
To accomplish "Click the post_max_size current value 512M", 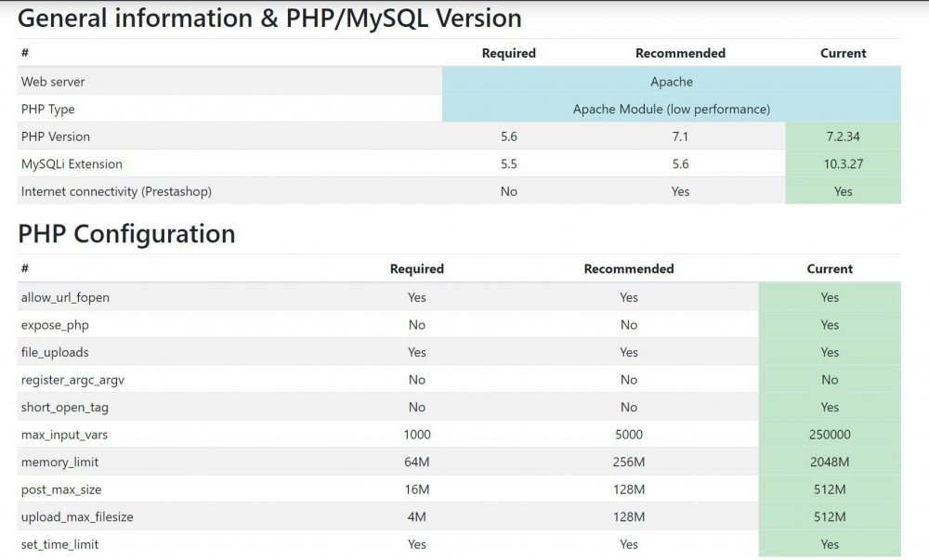I will [830, 489].
